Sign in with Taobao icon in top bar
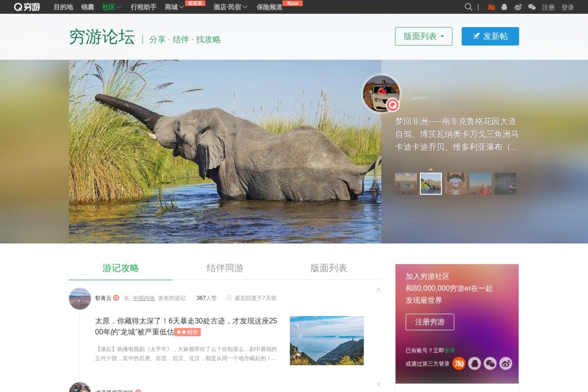 tap(491, 7)
